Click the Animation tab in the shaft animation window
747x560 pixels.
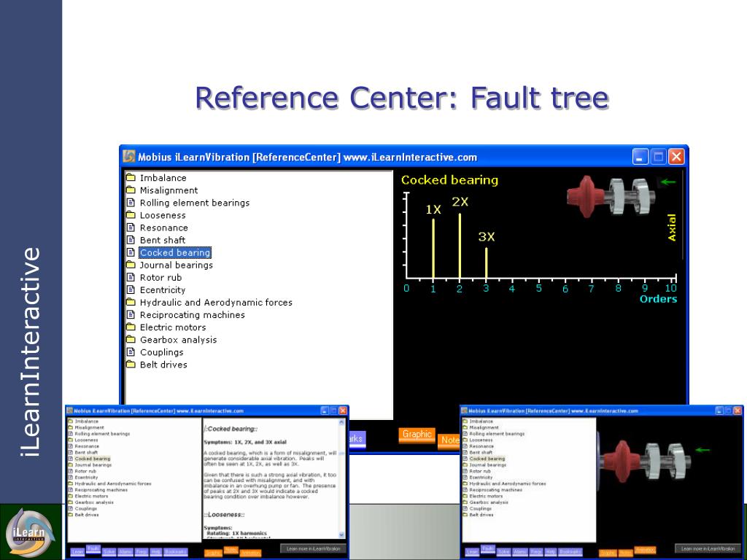tap(645, 550)
